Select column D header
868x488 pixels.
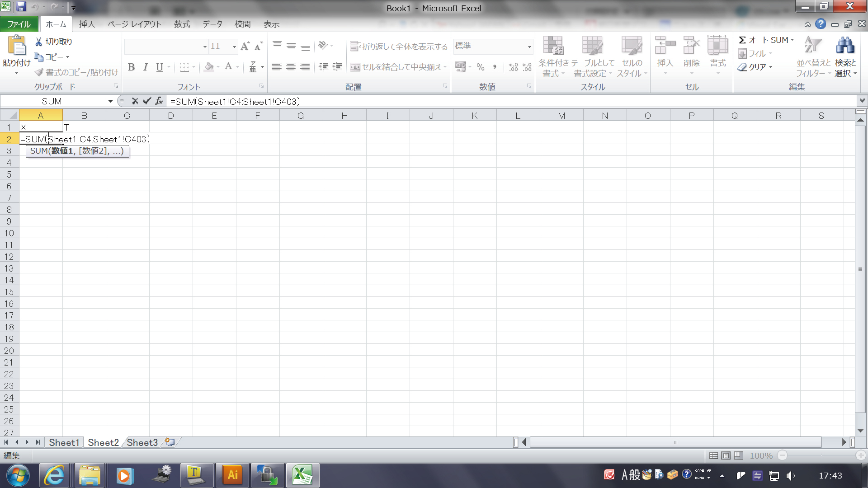coord(171,116)
